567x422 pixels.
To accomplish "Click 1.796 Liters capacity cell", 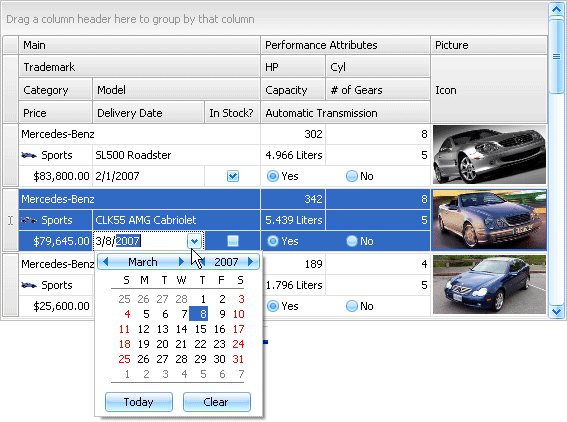I will [293, 285].
